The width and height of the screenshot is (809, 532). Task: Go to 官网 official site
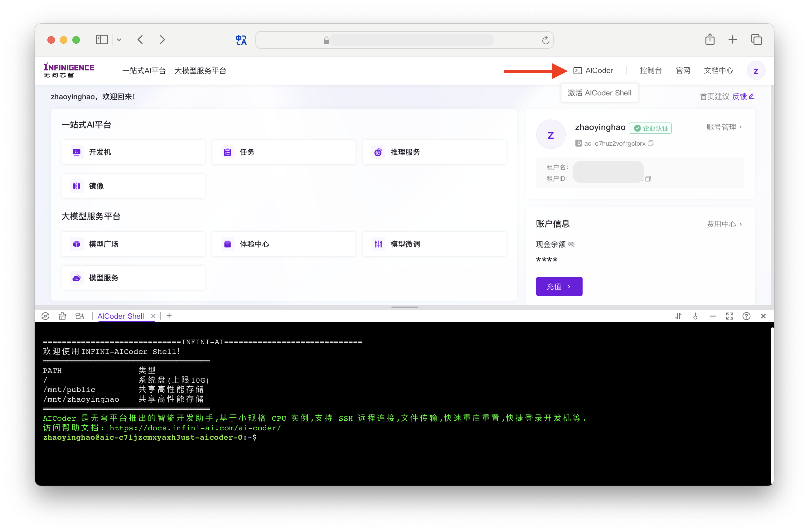[683, 70]
